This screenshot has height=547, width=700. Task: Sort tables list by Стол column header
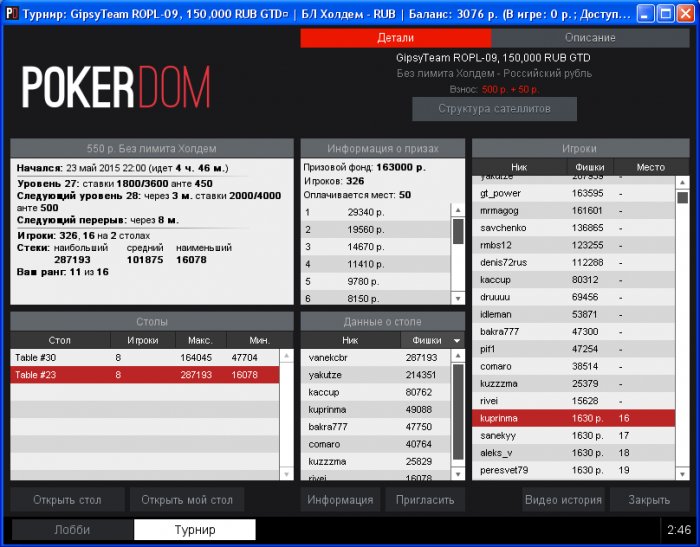(60, 340)
